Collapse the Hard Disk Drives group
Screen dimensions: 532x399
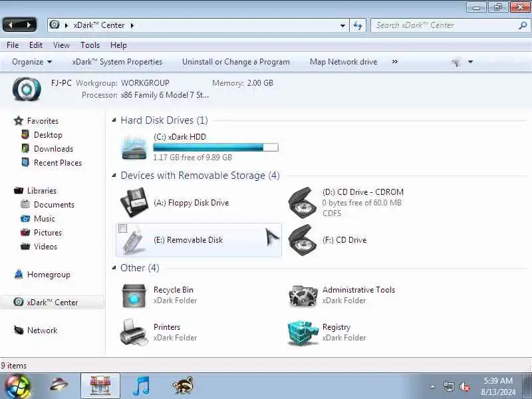(114, 120)
